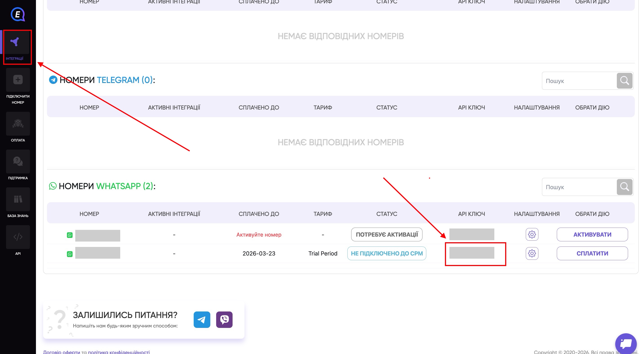Contact support via Telegram icon

pos(202,319)
